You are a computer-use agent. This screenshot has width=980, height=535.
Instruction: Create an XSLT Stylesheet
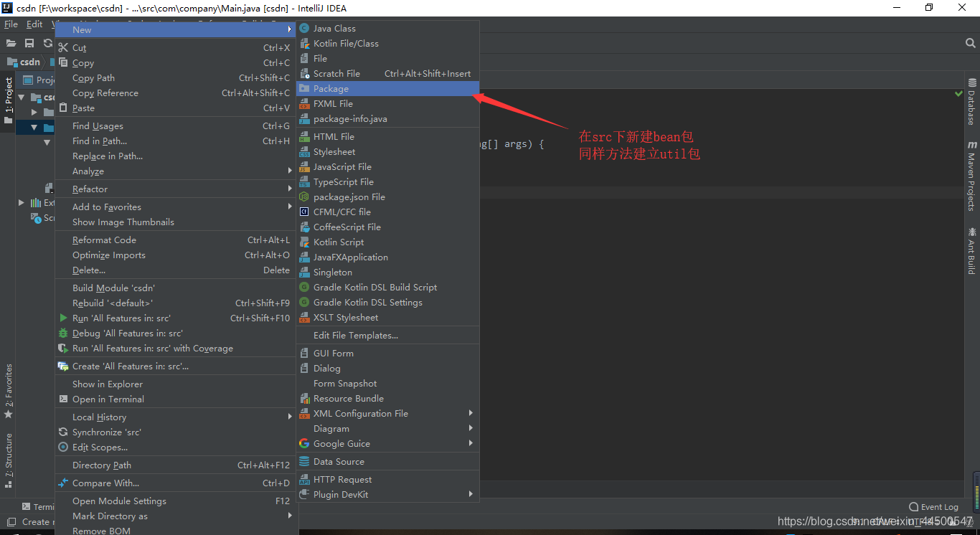click(x=388, y=317)
